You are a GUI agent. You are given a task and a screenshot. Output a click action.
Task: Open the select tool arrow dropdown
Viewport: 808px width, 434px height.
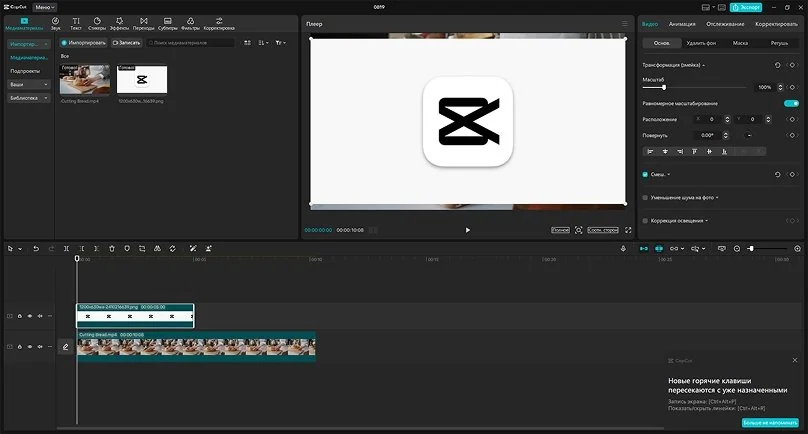tap(20, 248)
